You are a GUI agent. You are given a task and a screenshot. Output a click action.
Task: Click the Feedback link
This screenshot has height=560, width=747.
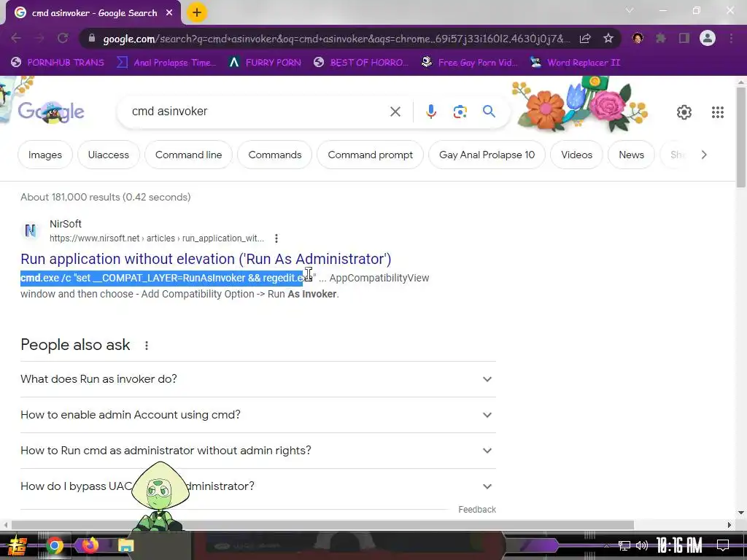coord(477,510)
